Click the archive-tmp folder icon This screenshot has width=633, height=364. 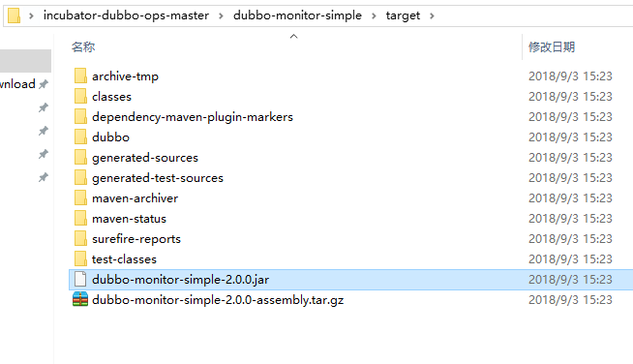[x=80, y=76]
